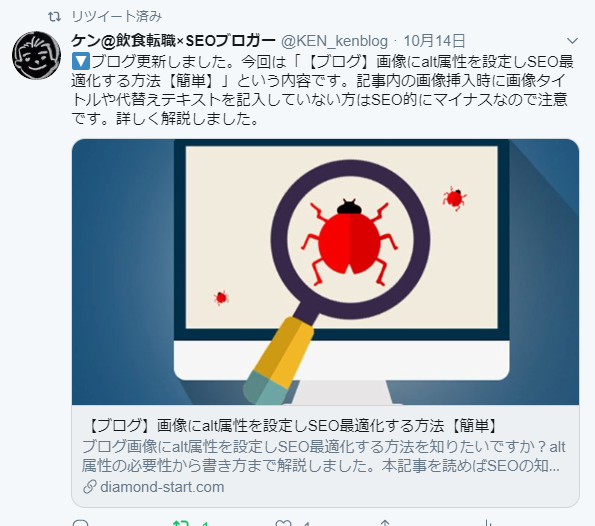The width and height of the screenshot is (595, 526).
Task: Click the リツイート済み label
Action: point(116,17)
